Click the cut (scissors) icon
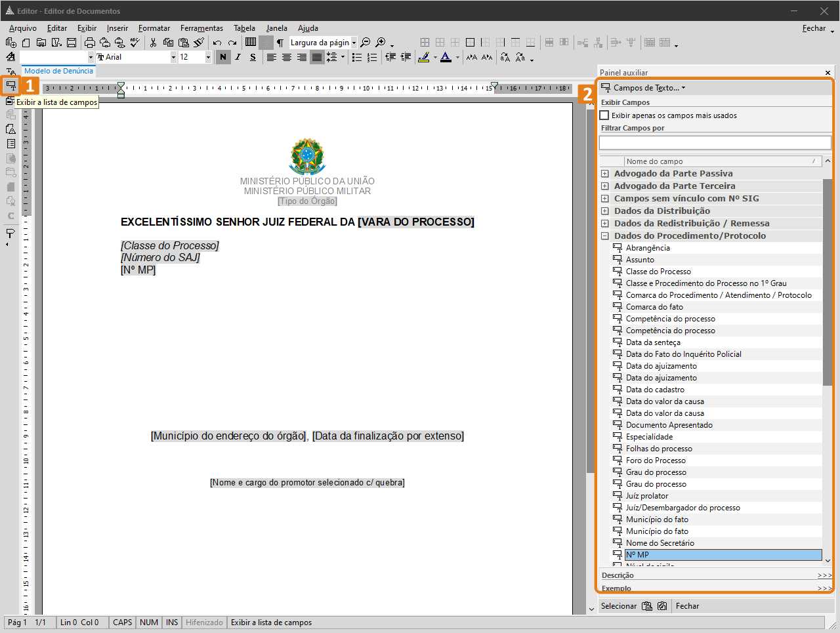This screenshot has width=840, height=633. [x=153, y=43]
